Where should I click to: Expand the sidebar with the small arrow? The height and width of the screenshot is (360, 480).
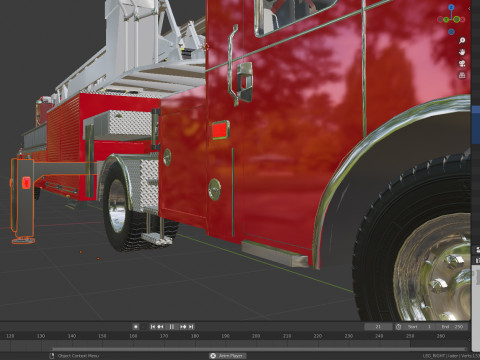coord(469,9)
